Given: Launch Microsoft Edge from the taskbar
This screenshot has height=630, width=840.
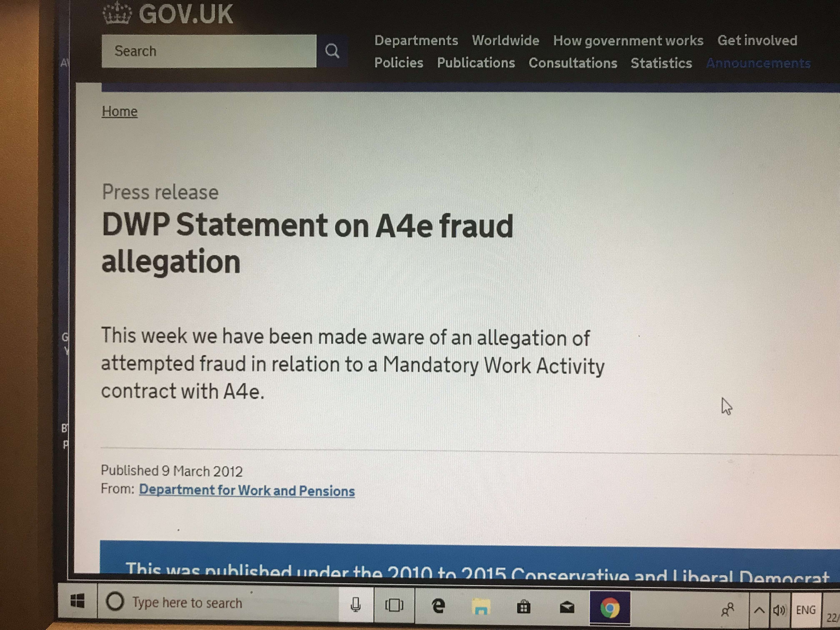Looking at the screenshot, I should [438, 606].
